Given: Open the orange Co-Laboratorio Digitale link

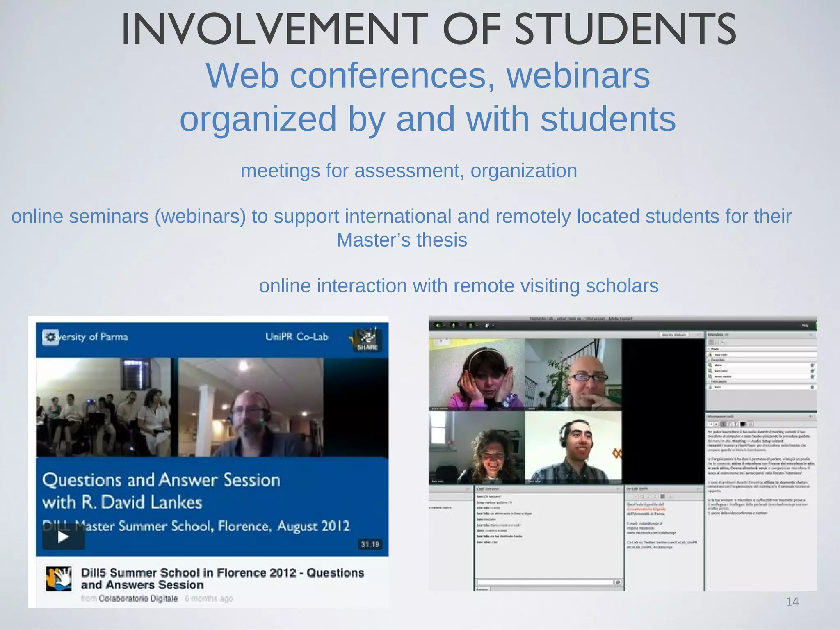Looking at the screenshot, I should (646, 509).
